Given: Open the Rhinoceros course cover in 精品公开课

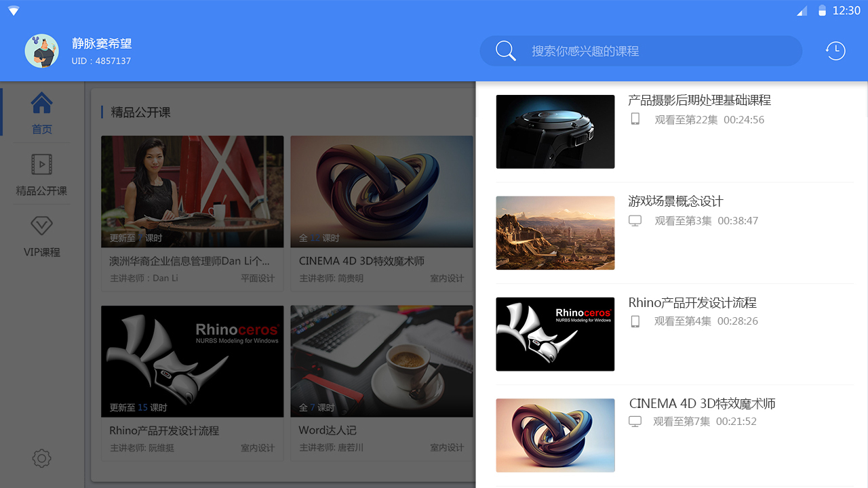Looking at the screenshot, I should [193, 361].
